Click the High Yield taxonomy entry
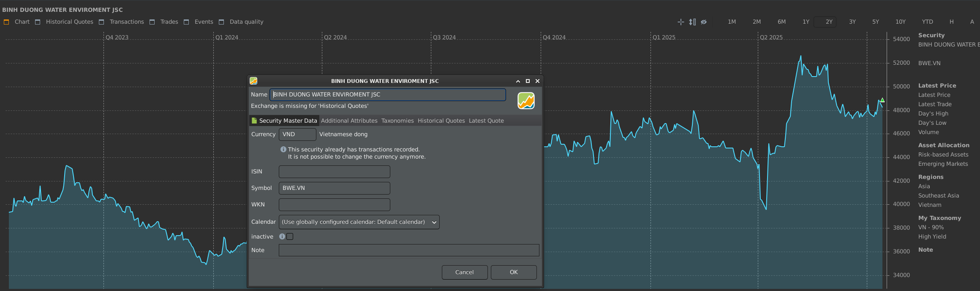980x291 pixels. (932, 236)
